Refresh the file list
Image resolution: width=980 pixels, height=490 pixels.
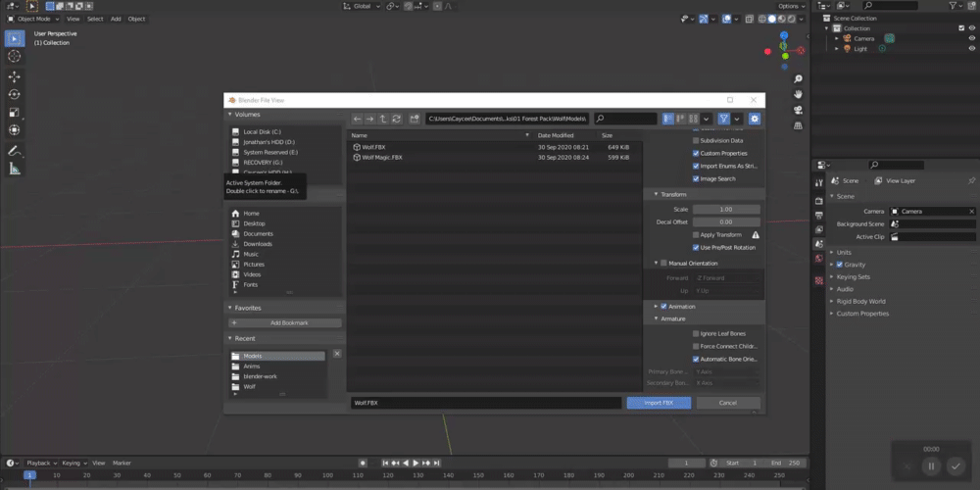pyautogui.click(x=396, y=119)
